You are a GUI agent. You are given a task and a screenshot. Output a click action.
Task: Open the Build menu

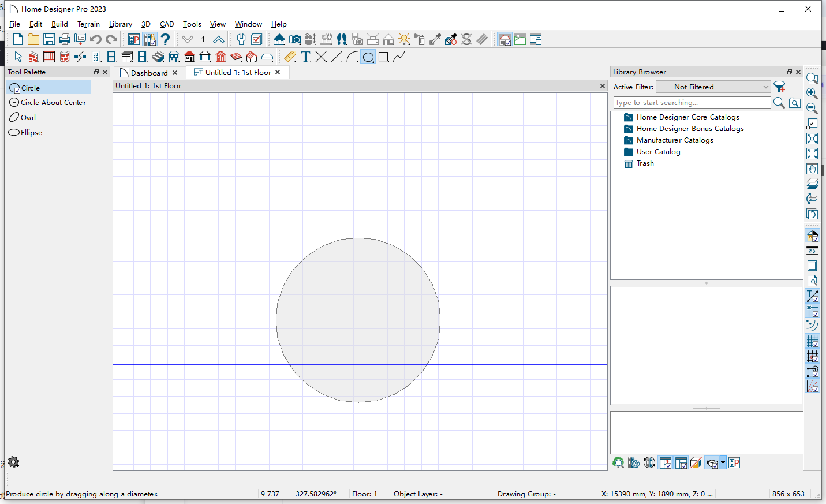(59, 24)
